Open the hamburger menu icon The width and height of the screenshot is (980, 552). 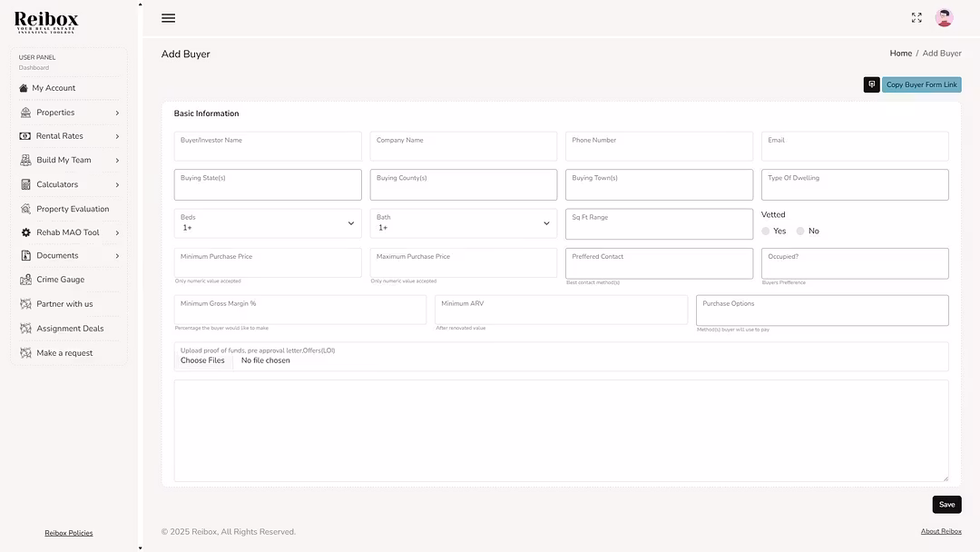(x=168, y=18)
